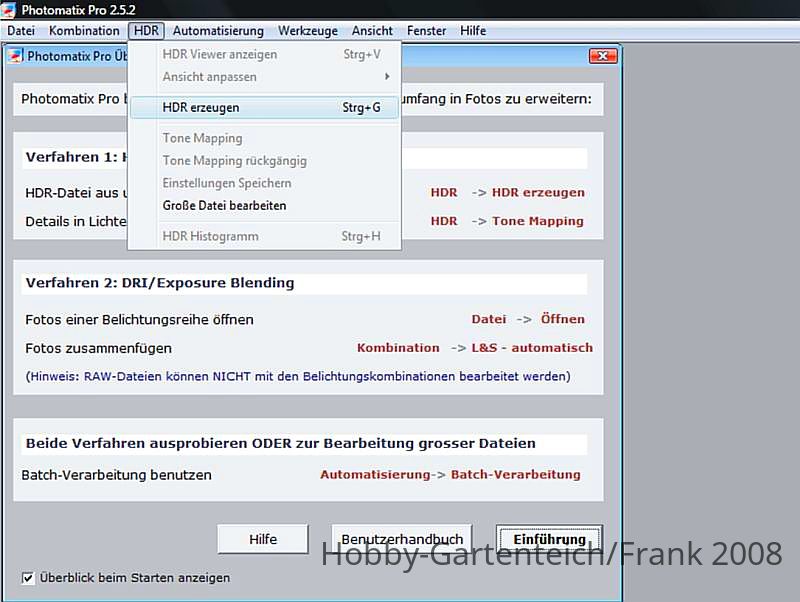This screenshot has width=800, height=602.
Task: Click the red 'Automatisierung' text in dialog
Action: [375, 475]
